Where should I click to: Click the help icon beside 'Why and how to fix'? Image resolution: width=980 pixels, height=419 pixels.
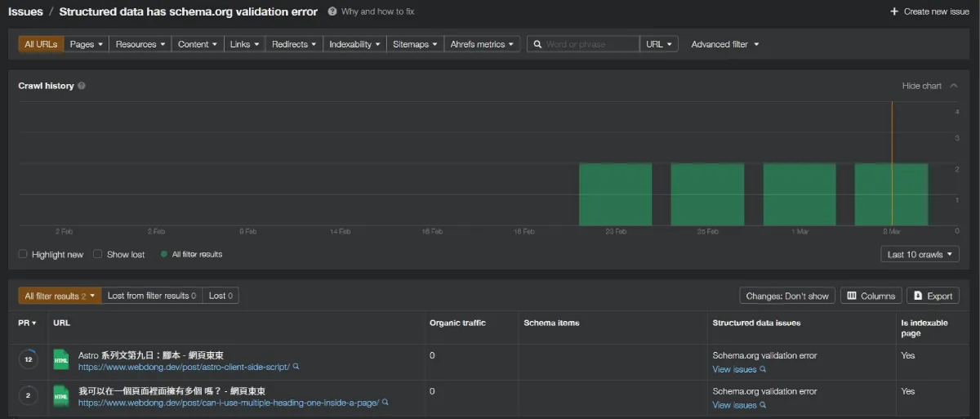[332, 11]
